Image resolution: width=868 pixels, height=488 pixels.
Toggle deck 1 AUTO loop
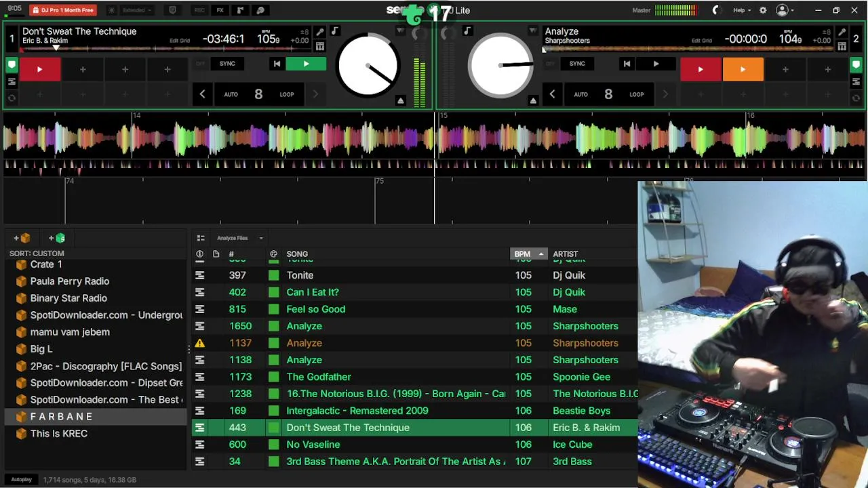231,94
